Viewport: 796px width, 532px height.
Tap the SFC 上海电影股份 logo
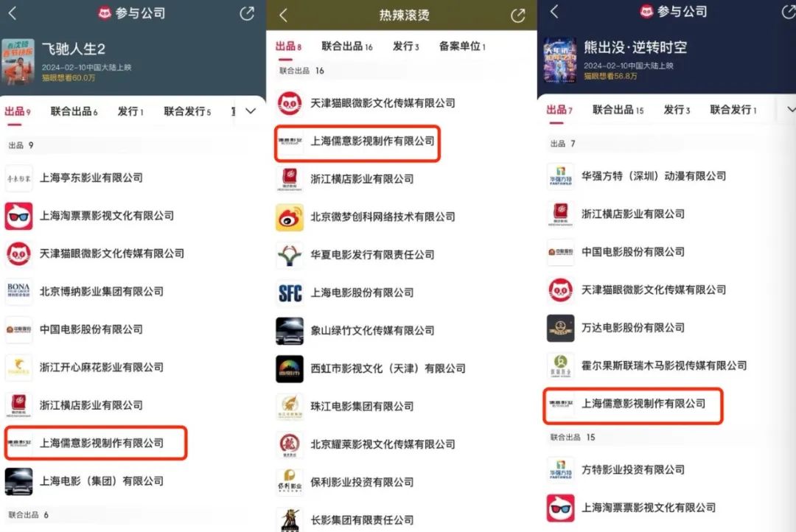[290, 293]
